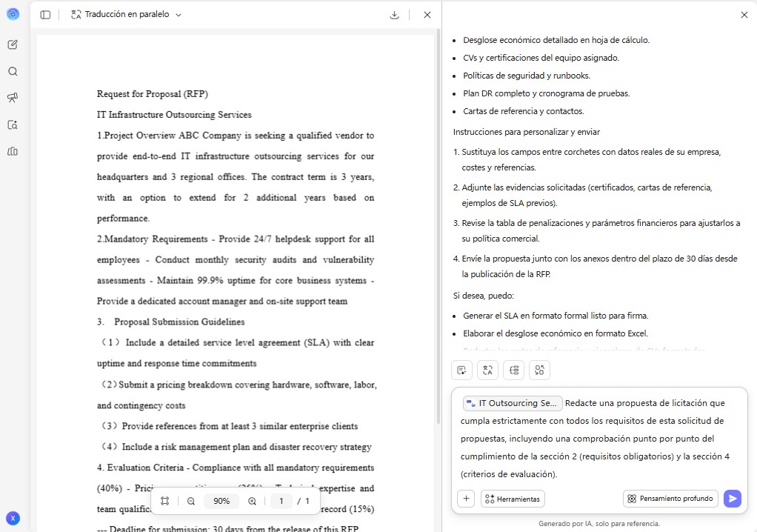Zoom out of the document
Screen dimensions: 757x532
click(x=191, y=501)
